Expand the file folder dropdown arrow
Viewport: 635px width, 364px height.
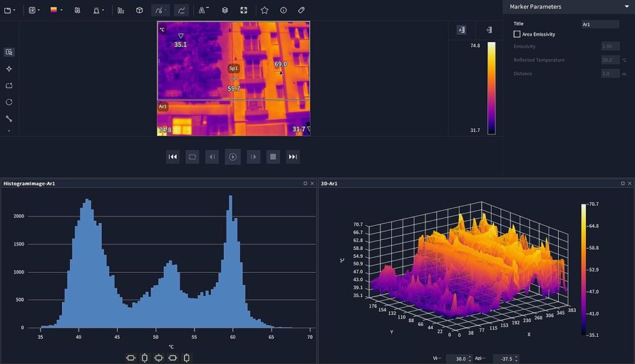14,11
